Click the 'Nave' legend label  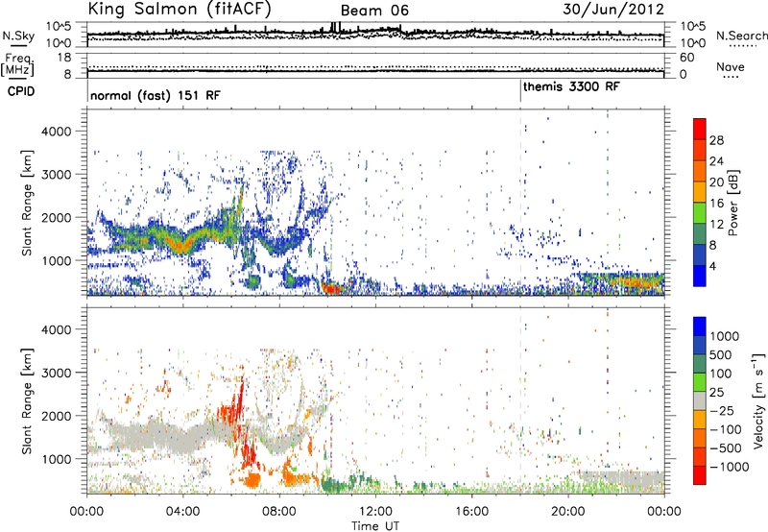tap(731, 67)
